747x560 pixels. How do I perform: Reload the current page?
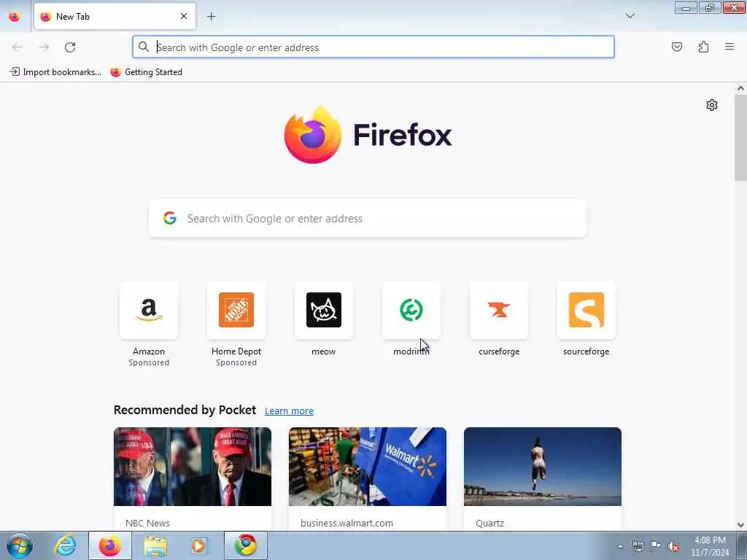click(70, 47)
